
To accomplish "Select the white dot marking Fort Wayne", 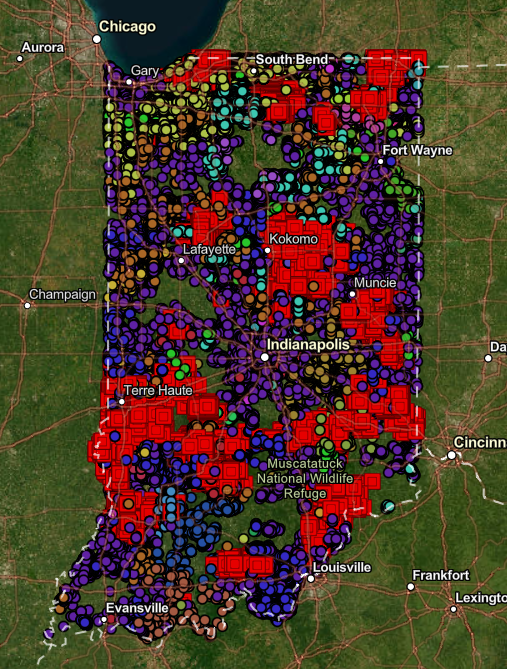I will pos(381,161).
